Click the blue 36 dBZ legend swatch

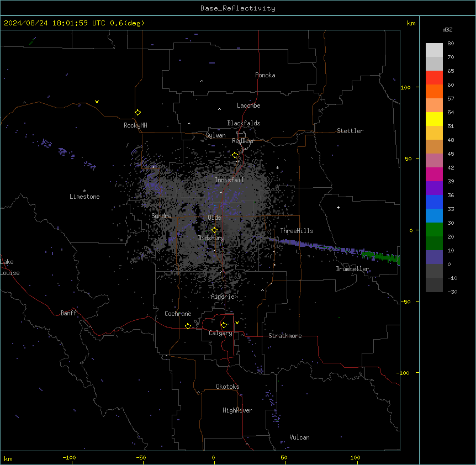point(434,202)
